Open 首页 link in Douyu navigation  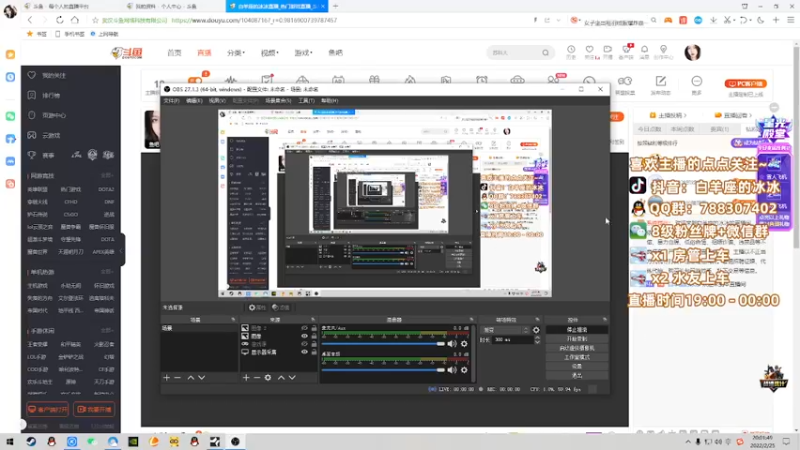point(174,53)
